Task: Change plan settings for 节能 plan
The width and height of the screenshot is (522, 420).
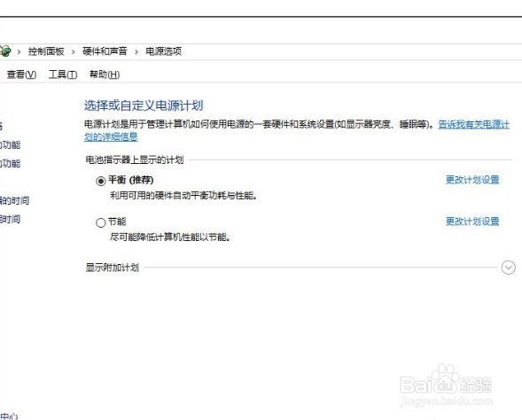Action: pyautogui.click(x=472, y=222)
